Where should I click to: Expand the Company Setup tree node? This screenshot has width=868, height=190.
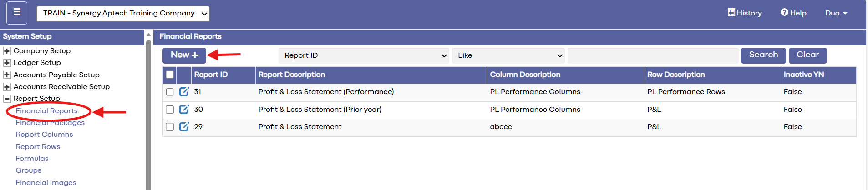[7, 51]
